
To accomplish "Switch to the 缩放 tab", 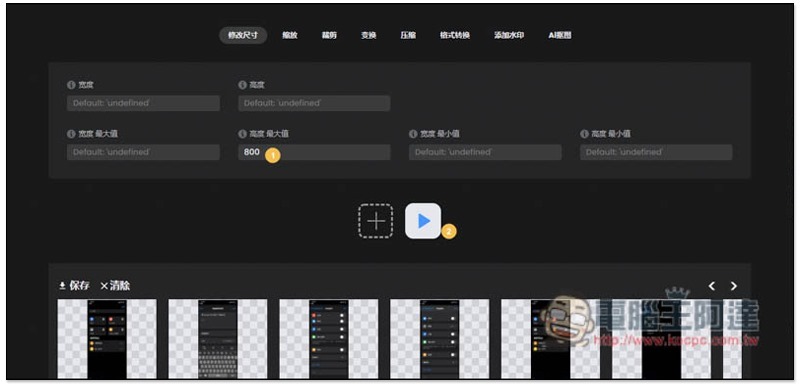I will click(x=290, y=36).
